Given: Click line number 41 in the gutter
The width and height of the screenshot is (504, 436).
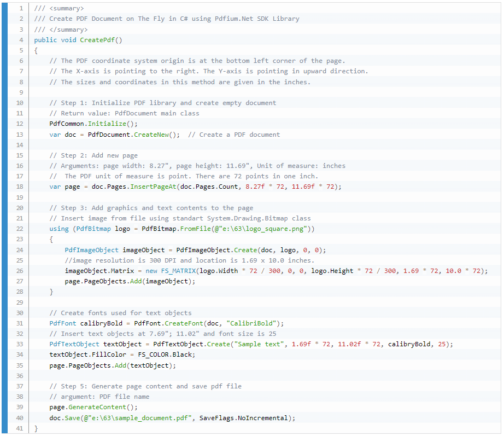Looking at the screenshot, I should (x=20, y=428).
